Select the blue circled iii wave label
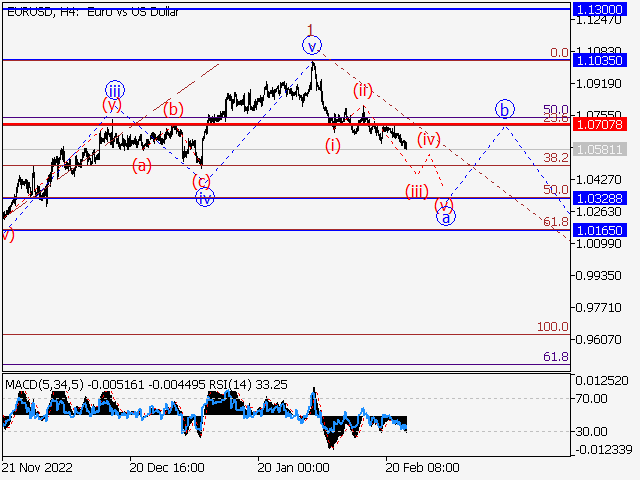 tap(115, 90)
